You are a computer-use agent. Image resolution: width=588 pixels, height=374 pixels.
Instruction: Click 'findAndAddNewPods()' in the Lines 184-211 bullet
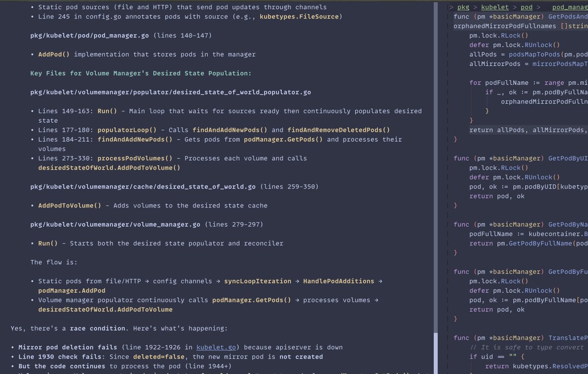tap(135, 139)
